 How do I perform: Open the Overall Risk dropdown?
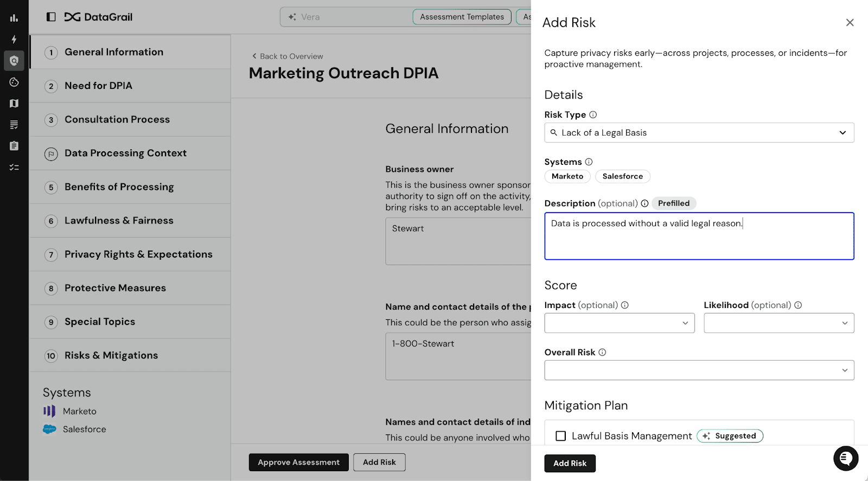point(699,370)
